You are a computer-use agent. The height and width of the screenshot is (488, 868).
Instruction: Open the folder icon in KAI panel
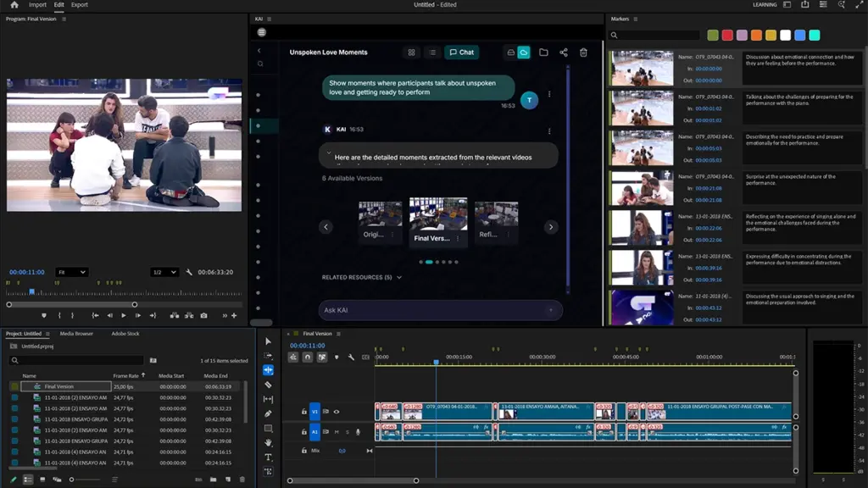pos(543,53)
